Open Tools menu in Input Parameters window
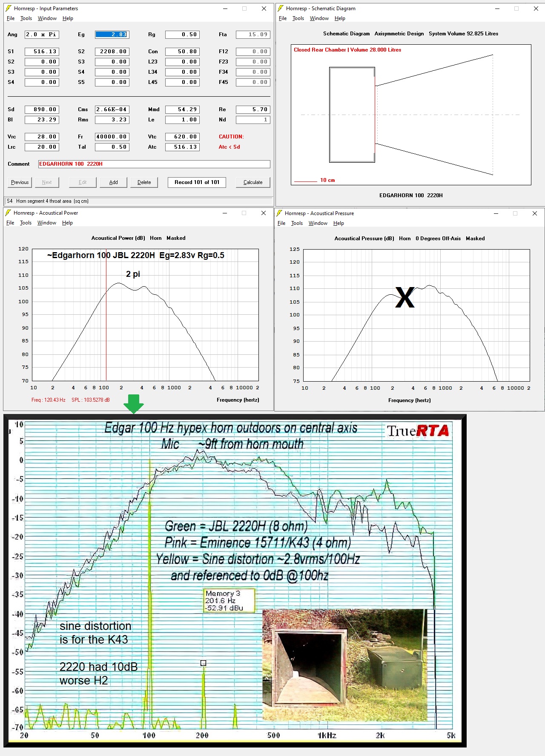 pyautogui.click(x=26, y=18)
